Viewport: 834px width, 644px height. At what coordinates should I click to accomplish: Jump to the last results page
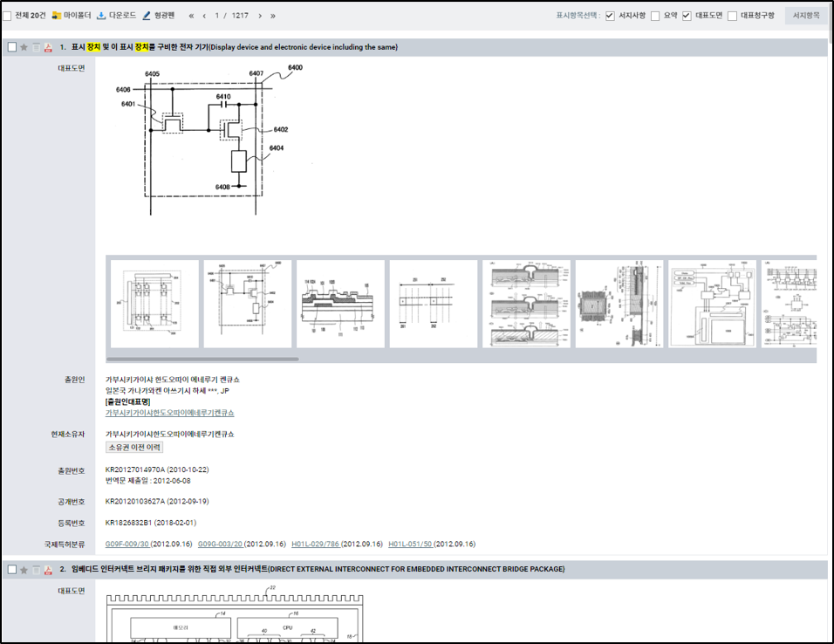point(273,16)
